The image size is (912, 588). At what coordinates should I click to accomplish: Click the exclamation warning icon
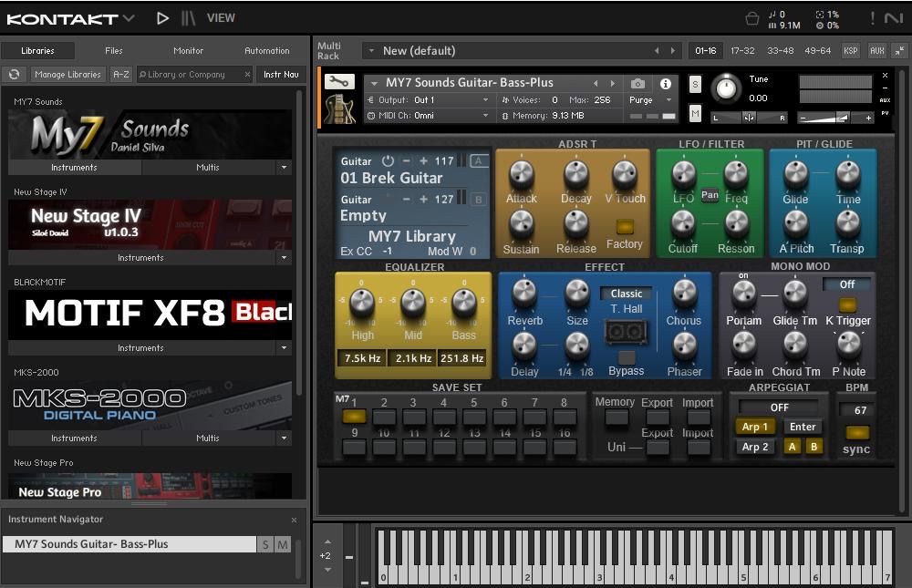point(873,18)
